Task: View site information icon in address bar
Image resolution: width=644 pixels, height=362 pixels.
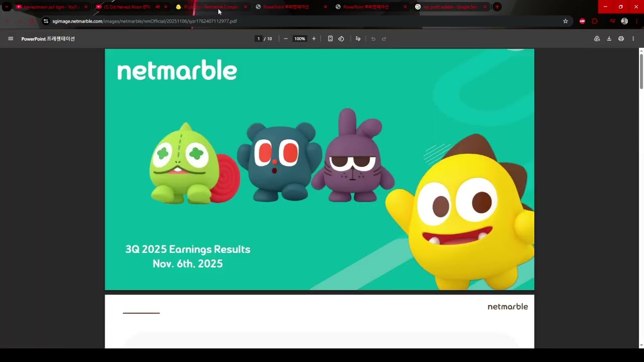Action: [x=46, y=21]
